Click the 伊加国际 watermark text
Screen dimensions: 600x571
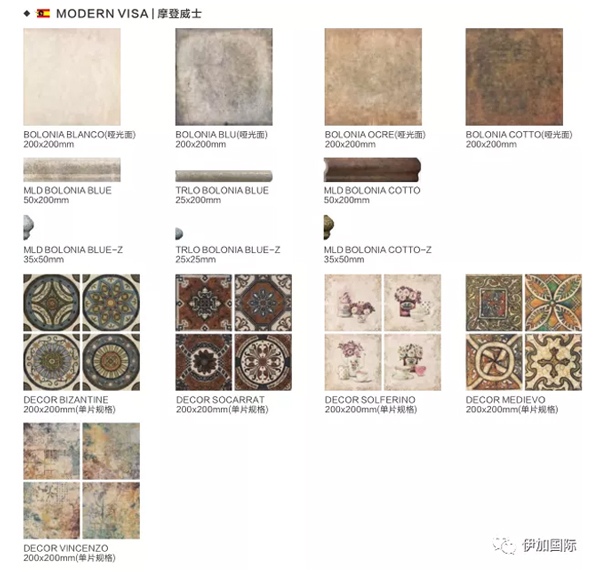point(549,545)
